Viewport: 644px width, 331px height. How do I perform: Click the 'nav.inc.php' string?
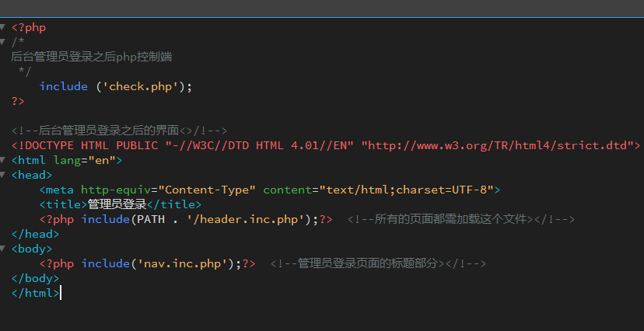point(182,263)
